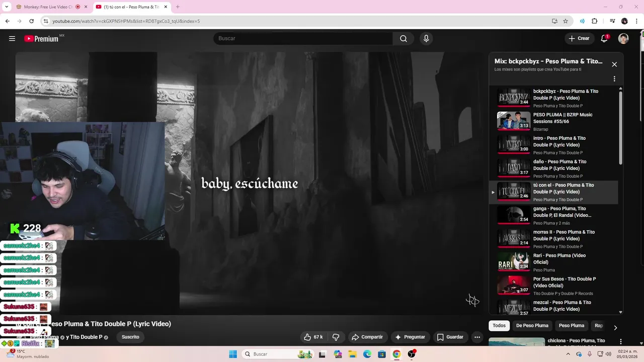Open Chrome profile avatar

click(624, 21)
